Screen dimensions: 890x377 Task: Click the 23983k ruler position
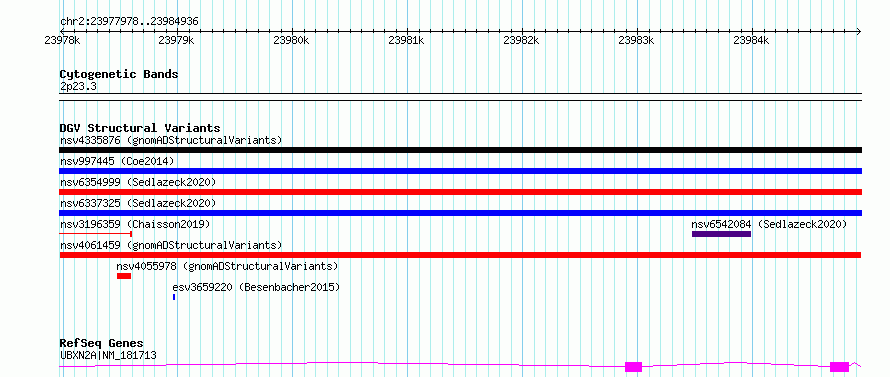pyautogui.click(x=636, y=40)
